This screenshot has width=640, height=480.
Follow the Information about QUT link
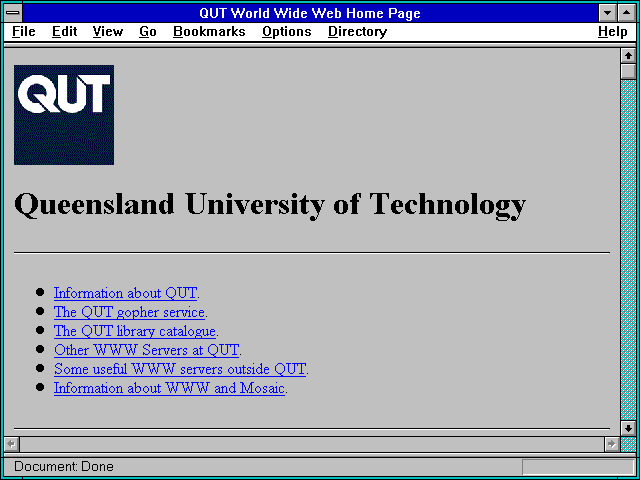coord(125,293)
